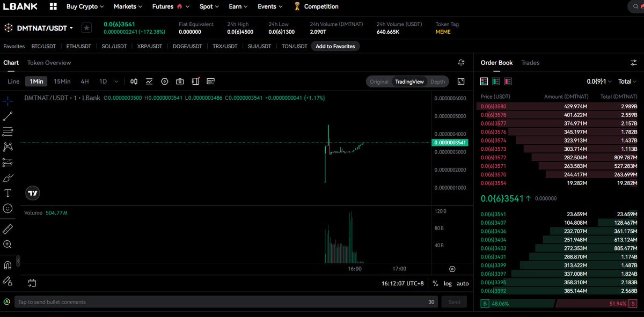Click the bullet comment avatar icon
644x317 pixels.
point(7,302)
